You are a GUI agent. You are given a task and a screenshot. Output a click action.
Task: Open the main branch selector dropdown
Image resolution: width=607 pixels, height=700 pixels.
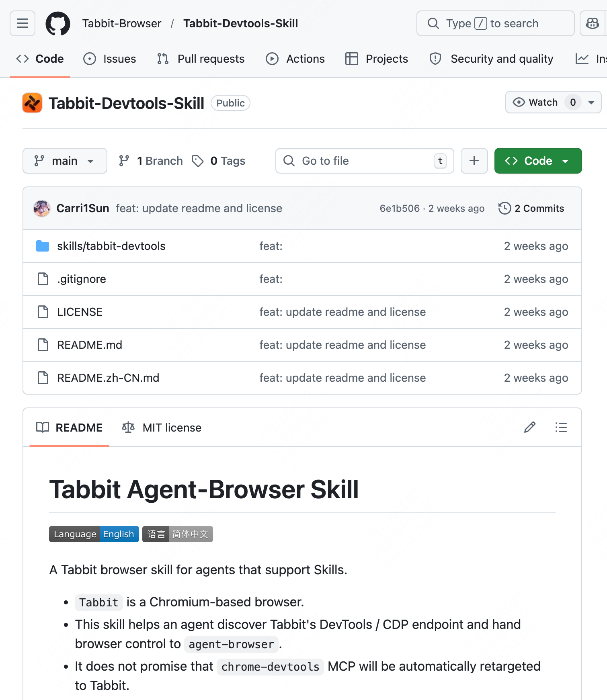[x=65, y=161]
